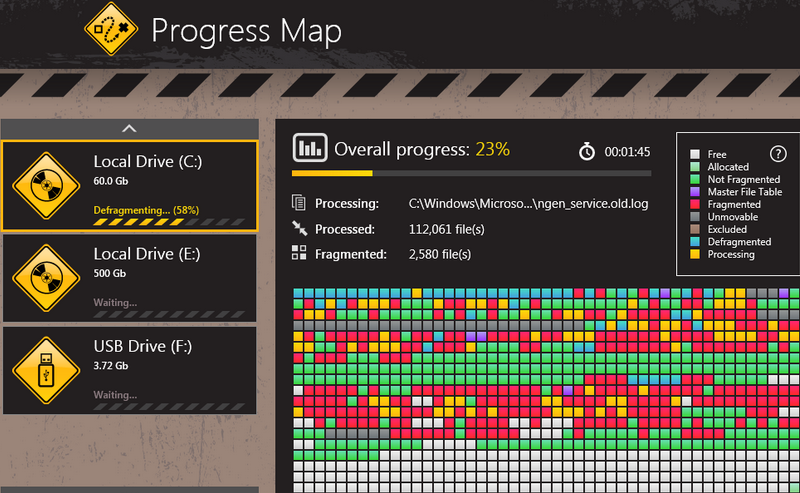Click the Local Drive (C:) disk icon

coord(47,185)
